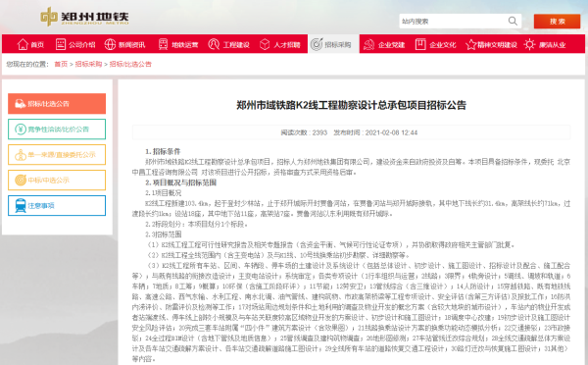The image size is (588, 365).
Task: Click the 2.1项目概况 subheading
Action: click(x=163, y=193)
